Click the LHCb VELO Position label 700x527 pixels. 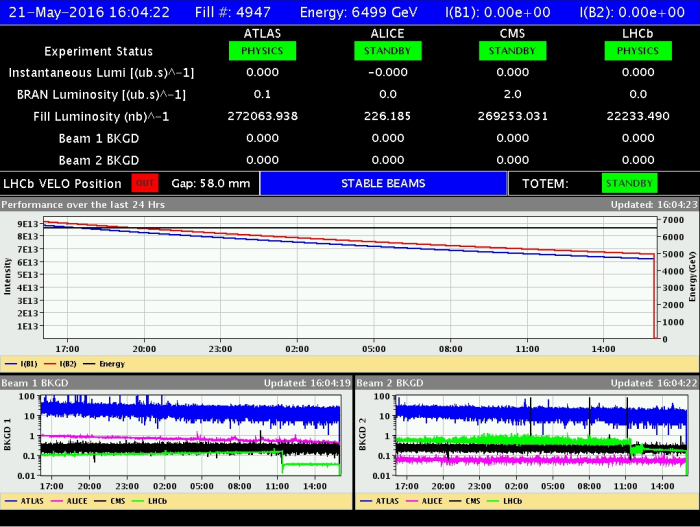click(62, 184)
